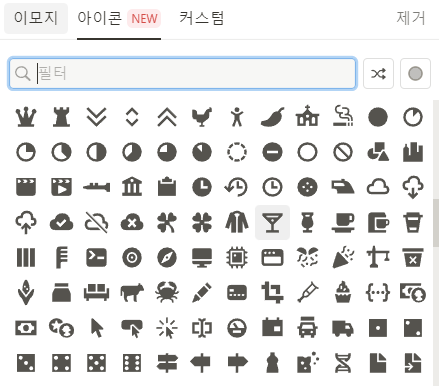Click the 제거 remove button
The width and height of the screenshot is (439, 386).
pyautogui.click(x=411, y=18)
